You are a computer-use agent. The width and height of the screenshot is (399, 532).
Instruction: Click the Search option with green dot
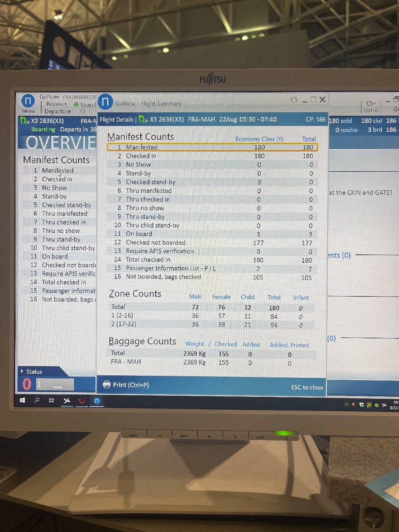(x=85, y=105)
